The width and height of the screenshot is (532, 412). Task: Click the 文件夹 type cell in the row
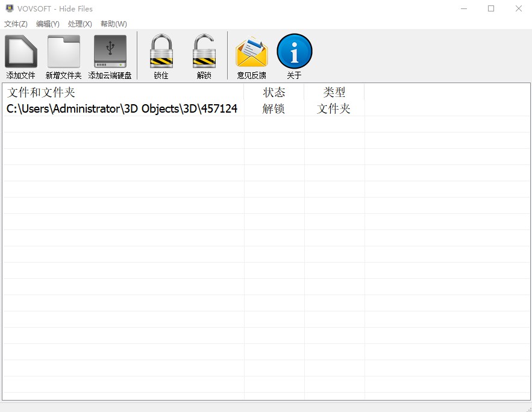tap(334, 108)
